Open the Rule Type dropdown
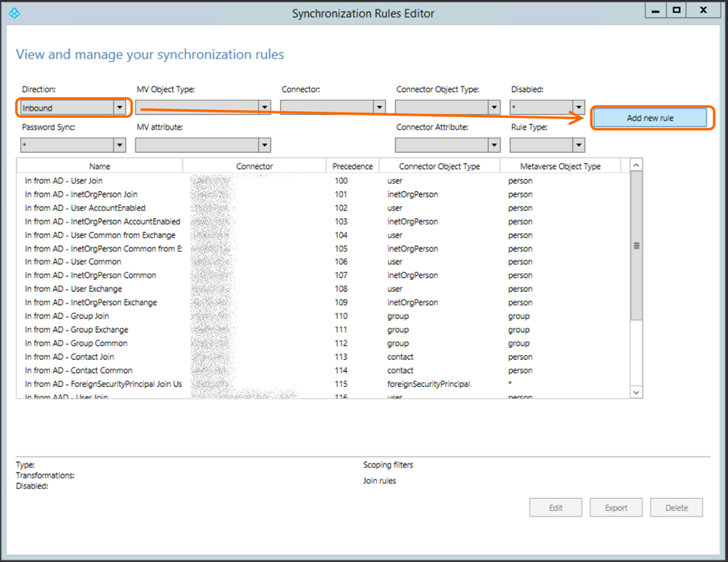728x562 pixels. [x=548, y=146]
